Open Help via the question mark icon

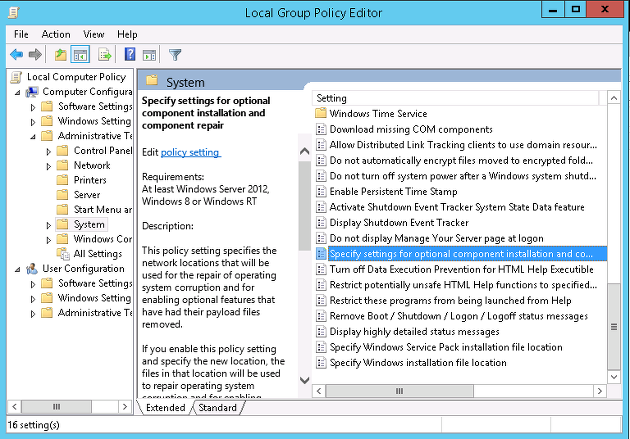130,54
